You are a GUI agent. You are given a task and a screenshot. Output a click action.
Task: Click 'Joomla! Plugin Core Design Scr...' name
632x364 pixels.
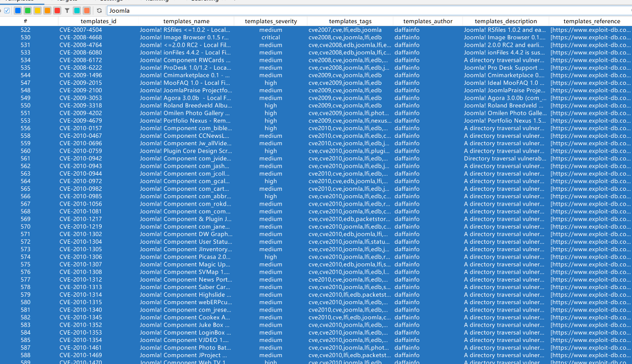tap(186, 151)
